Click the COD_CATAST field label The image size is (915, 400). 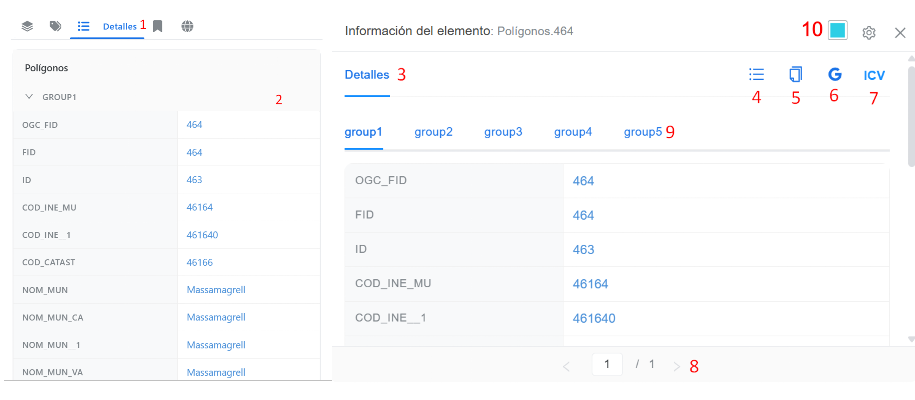pyautogui.click(x=50, y=263)
